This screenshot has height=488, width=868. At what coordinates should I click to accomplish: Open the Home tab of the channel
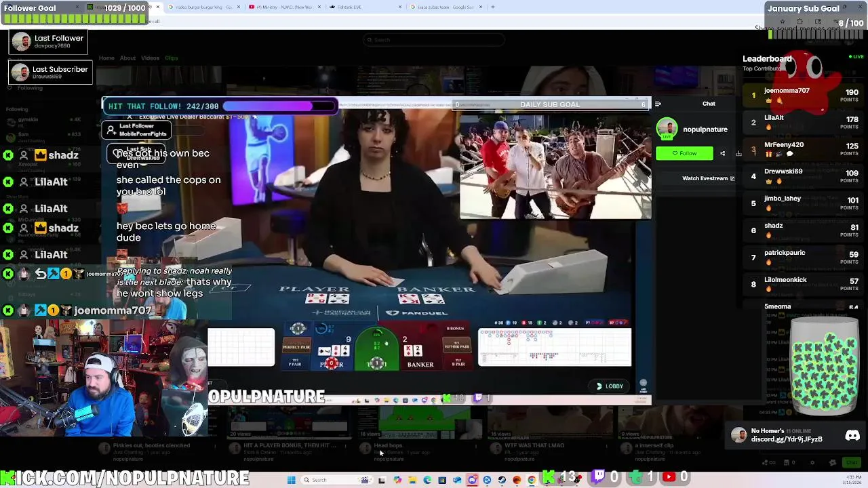[x=106, y=58]
